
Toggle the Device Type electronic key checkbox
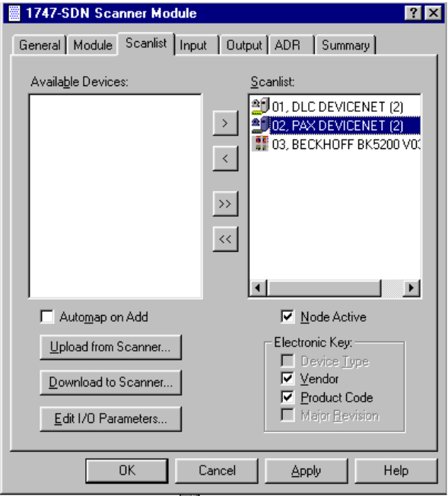tap(288, 361)
